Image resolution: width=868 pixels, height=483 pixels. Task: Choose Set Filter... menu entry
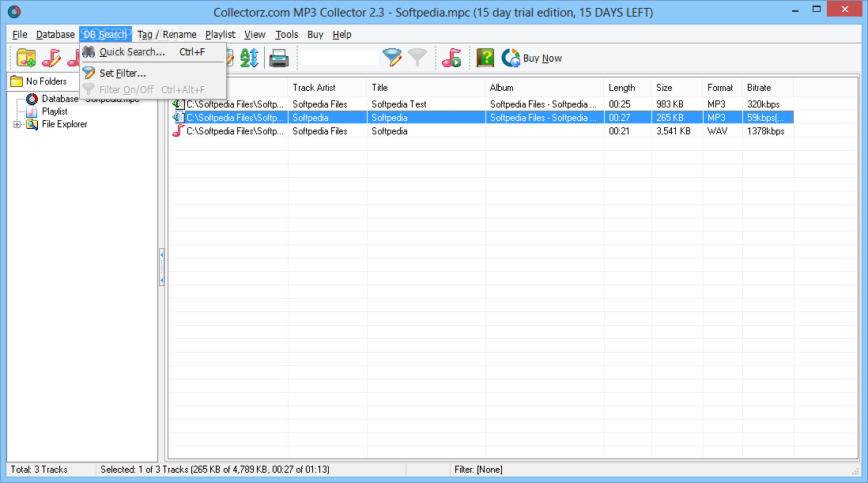[x=153, y=73]
